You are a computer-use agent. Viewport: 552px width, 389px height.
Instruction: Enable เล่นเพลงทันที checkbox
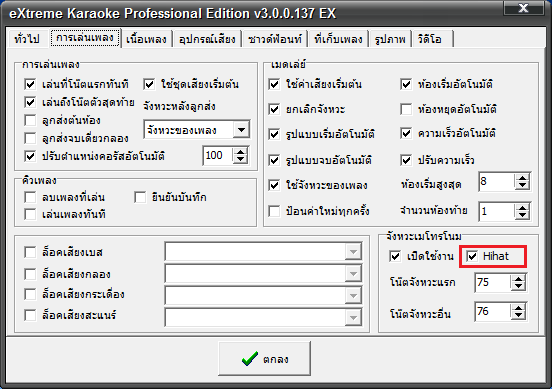(x=30, y=214)
